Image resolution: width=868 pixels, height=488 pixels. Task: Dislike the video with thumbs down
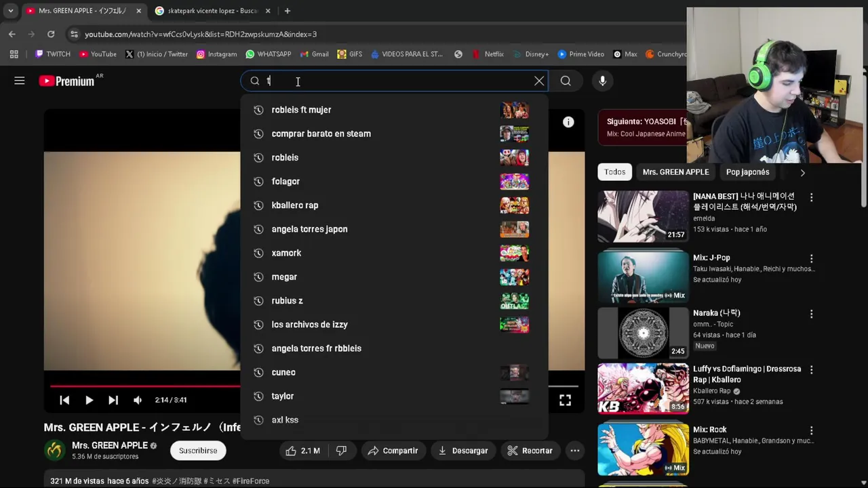[x=342, y=451]
